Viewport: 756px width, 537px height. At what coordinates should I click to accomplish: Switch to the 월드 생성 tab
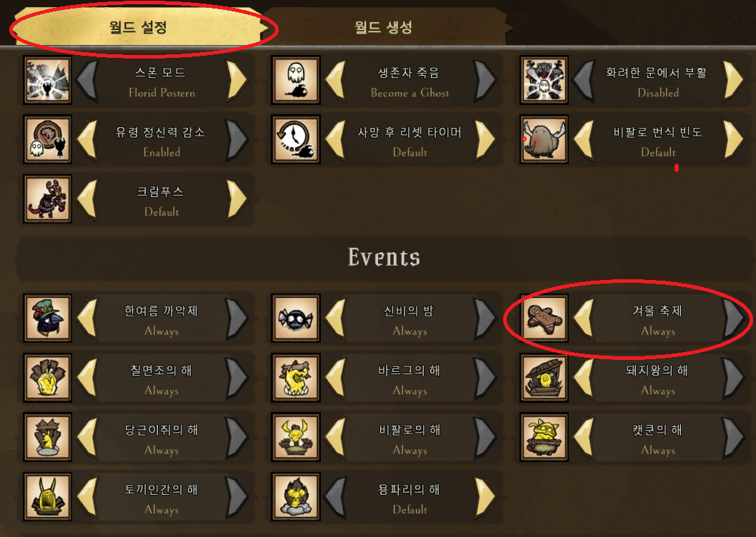(384, 27)
